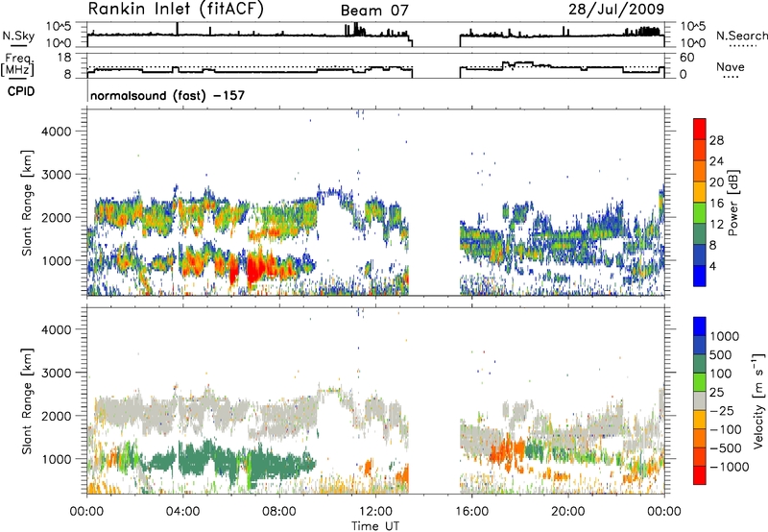Click the 'Power [dB]' colorbar label
Image resolution: width=768 pixels, height=532 pixels.
tap(732, 203)
